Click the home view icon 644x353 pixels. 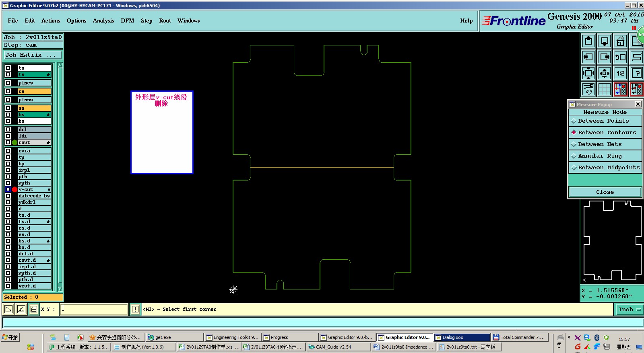coord(621,41)
